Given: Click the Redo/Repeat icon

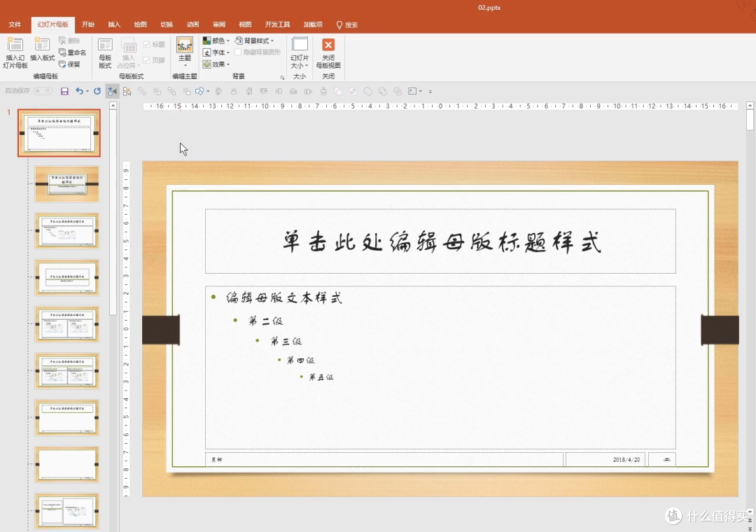Looking at the screenshot, I should point(97,91).
